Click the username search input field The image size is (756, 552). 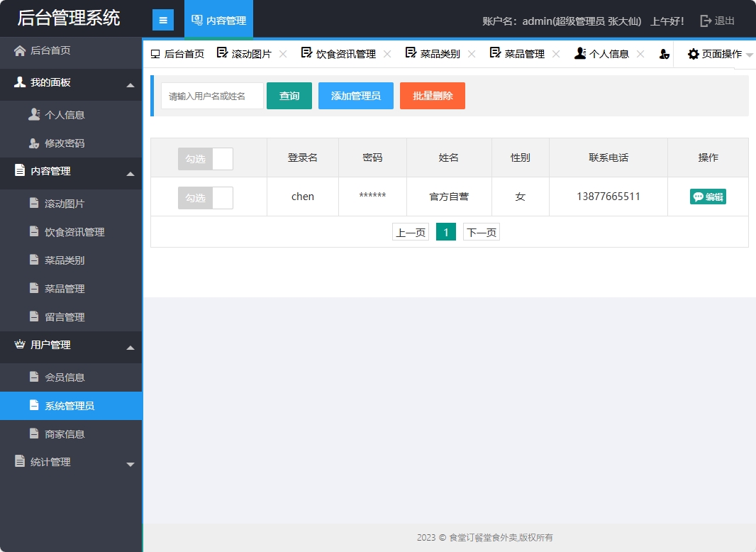tap(211, 96)
